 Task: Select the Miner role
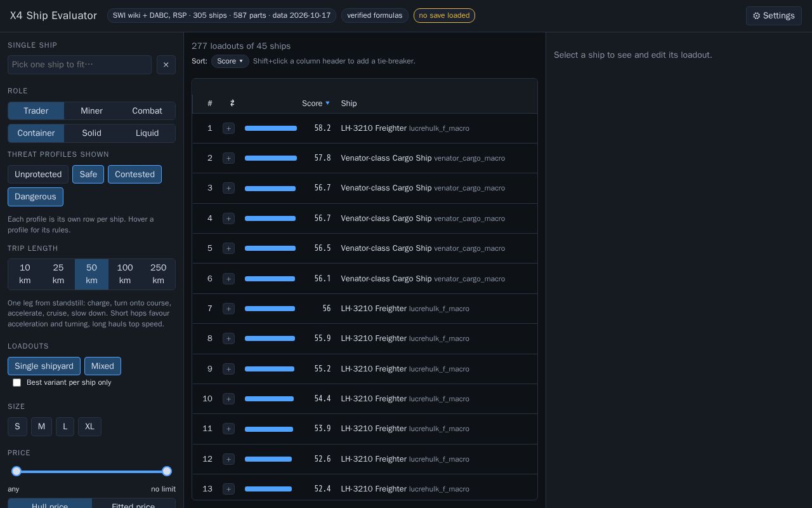[x=91, y=111]
